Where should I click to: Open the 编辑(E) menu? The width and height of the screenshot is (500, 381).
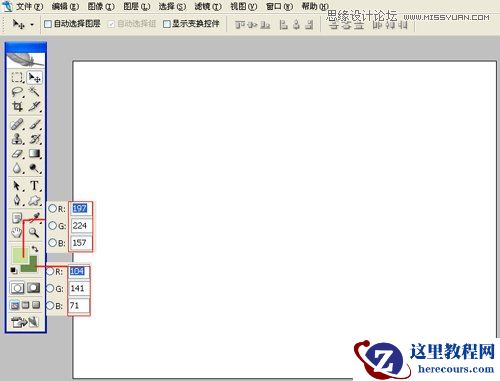[65, 6]
